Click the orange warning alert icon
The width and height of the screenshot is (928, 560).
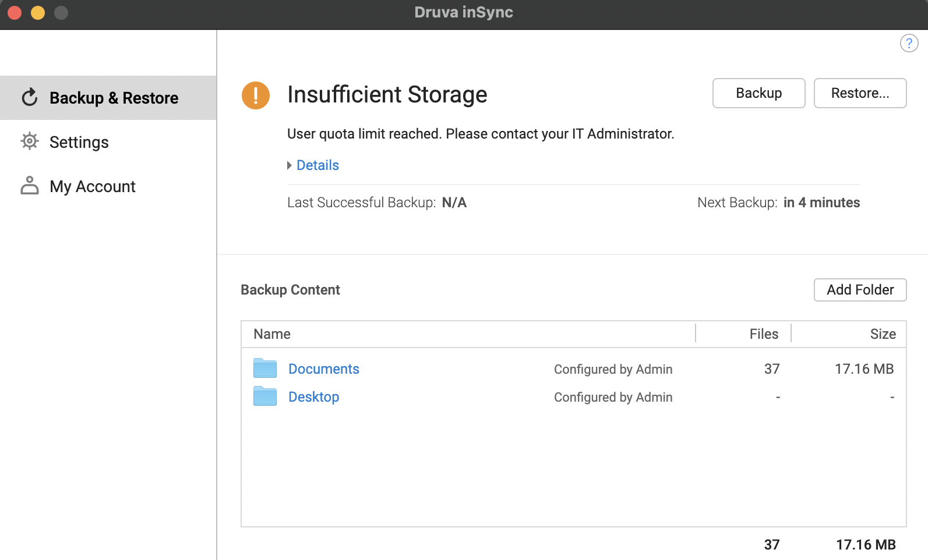[256, 95]
